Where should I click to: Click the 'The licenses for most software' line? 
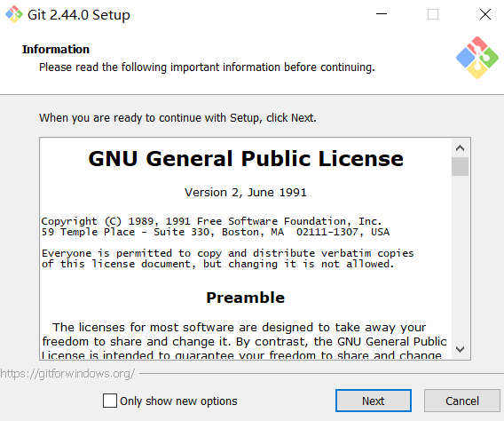(240, 328)
